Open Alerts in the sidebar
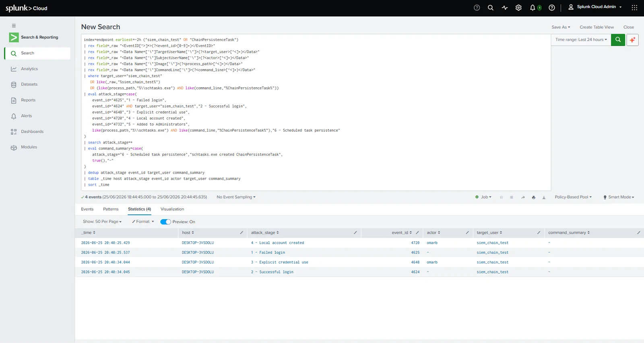 (37, 116)
